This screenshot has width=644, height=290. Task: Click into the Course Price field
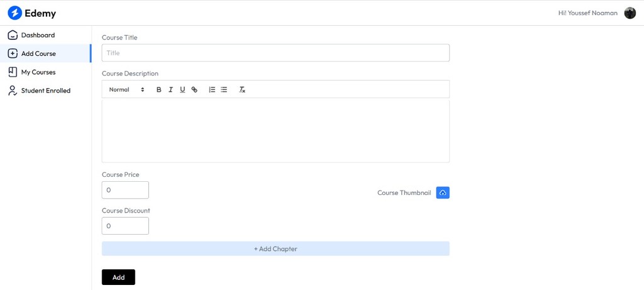click(x=125, y=190)
